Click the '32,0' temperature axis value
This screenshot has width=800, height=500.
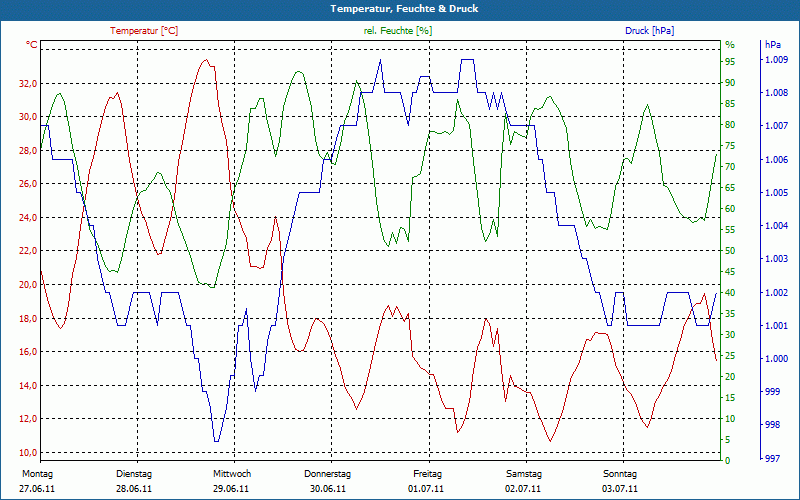point(28,83)
